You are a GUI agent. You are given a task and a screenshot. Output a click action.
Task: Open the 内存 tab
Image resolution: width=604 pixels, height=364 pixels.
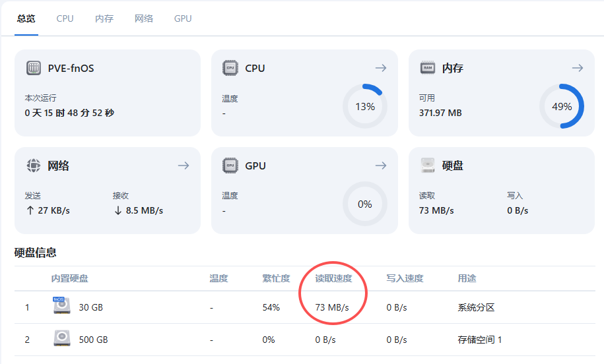(x=104, y=18)
